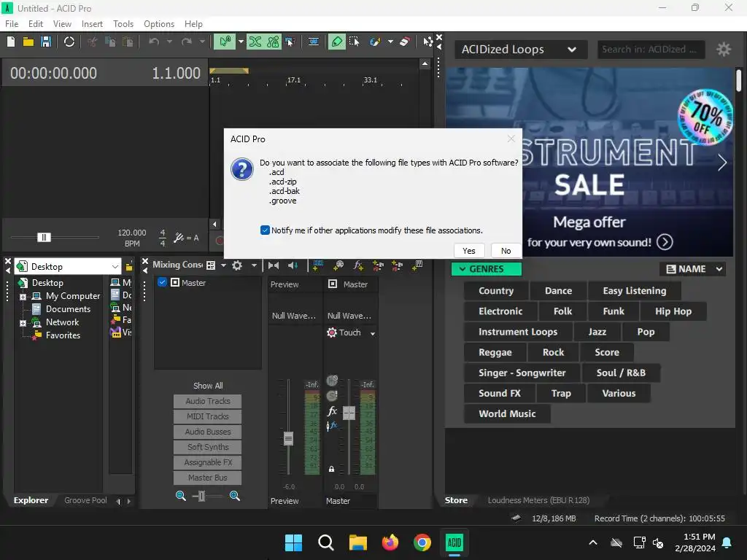The image size is (747, 560).
Task: Expand the My Computer tree node
Action: coord(23,297)
